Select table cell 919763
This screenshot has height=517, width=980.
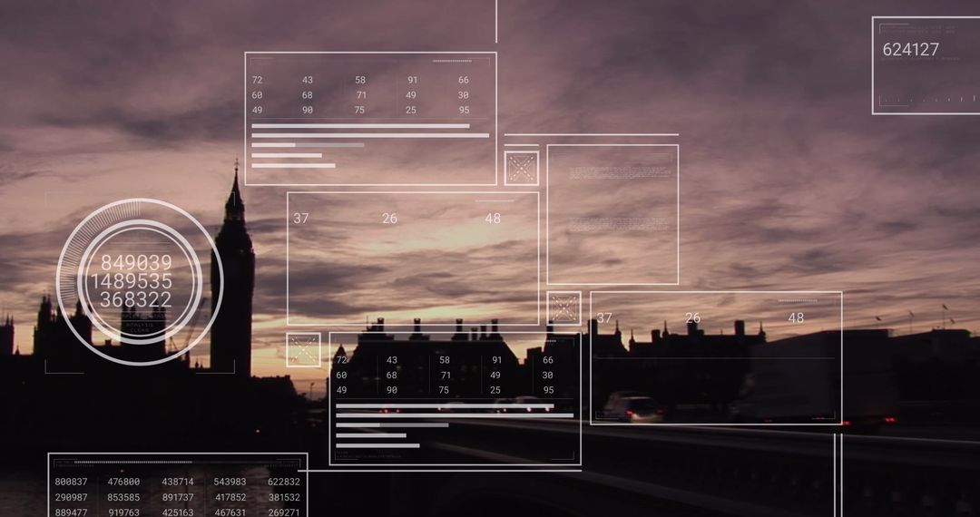pos(123,512)
